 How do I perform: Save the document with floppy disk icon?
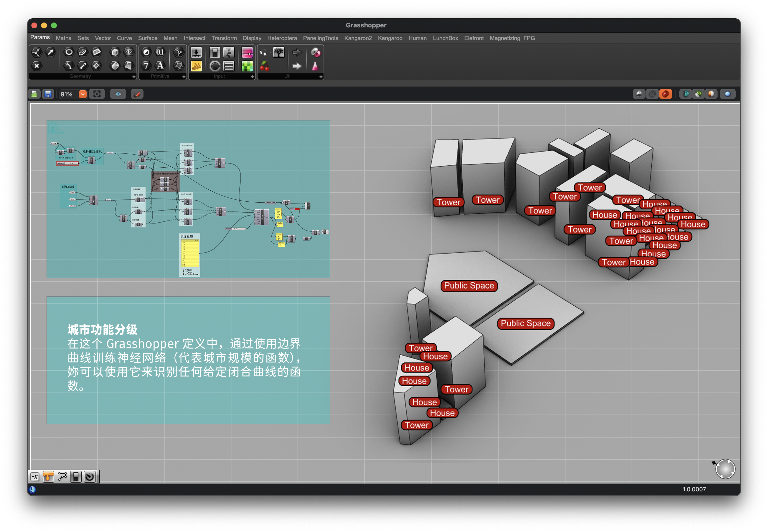tap(48, 94)
